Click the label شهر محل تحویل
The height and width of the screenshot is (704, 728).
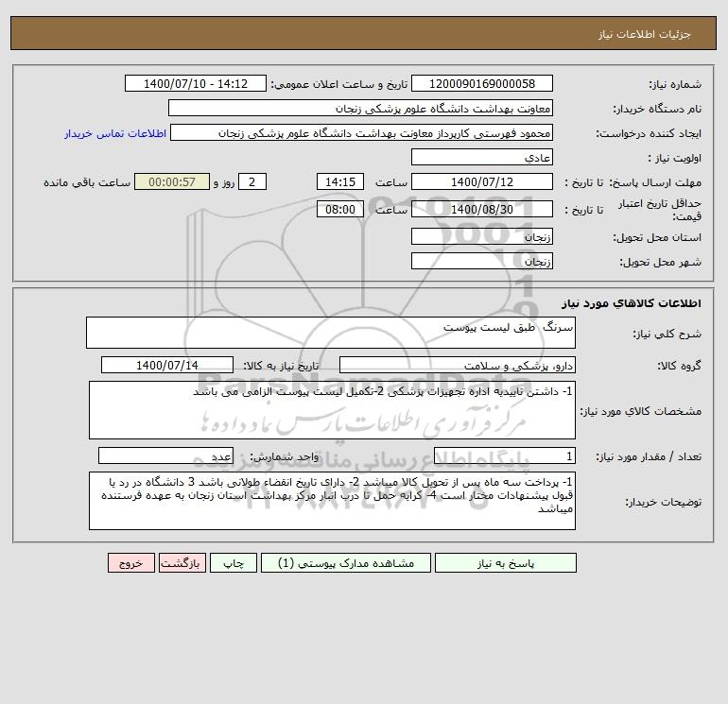coord(660,262)
